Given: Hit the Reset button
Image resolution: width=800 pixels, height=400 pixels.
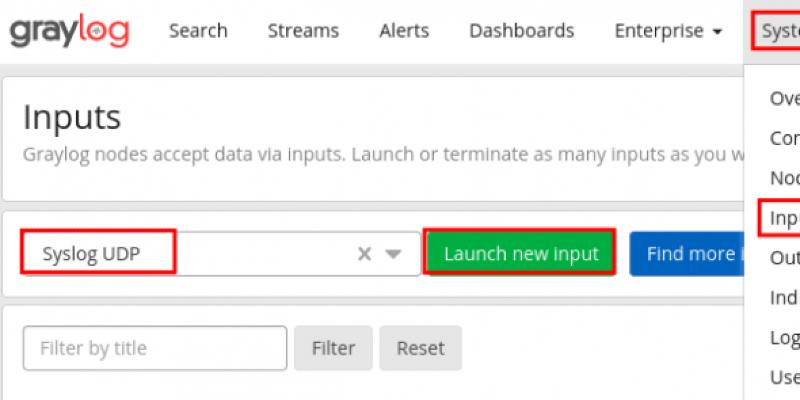Looking at the screenshot, I should pyautogui.click(x=420, y=348).
